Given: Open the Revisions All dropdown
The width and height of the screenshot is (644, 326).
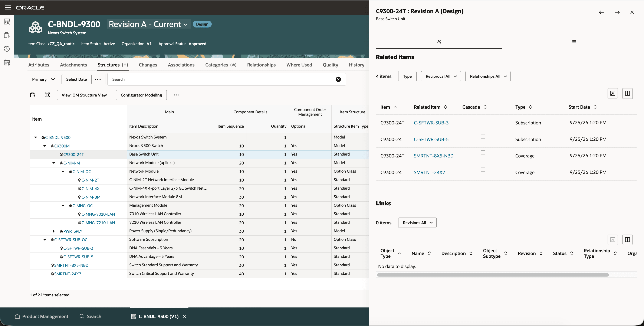Looking at the screenshot, I should (417, 223).
